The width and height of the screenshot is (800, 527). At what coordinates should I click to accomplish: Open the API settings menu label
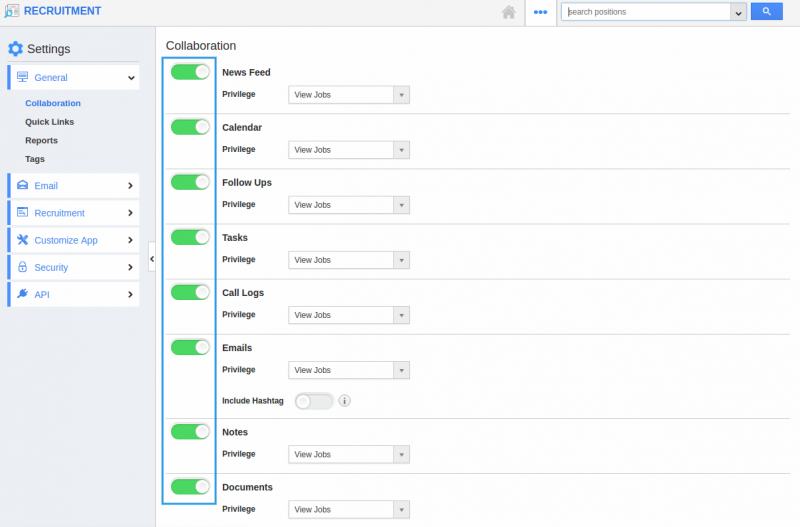tap(42, 294)
